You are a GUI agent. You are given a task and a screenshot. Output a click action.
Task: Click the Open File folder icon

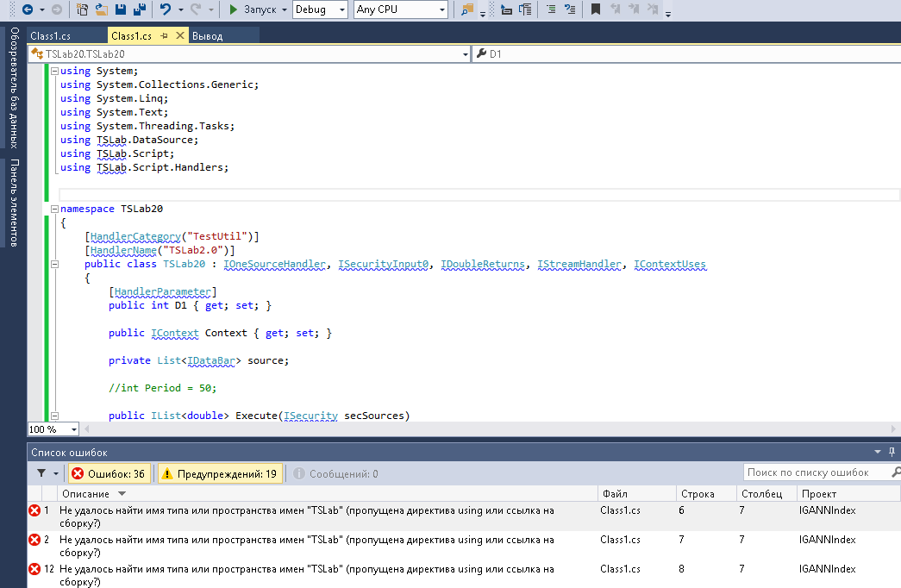point(102,9)
